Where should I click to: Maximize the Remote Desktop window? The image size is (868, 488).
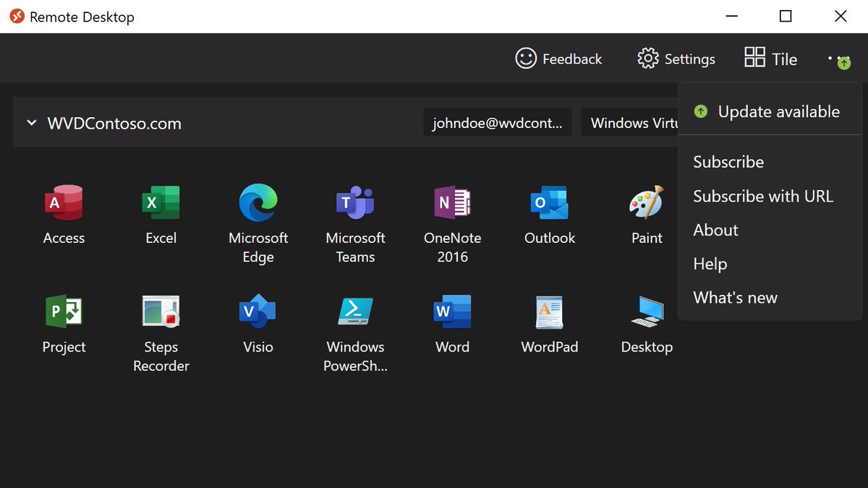786,16
